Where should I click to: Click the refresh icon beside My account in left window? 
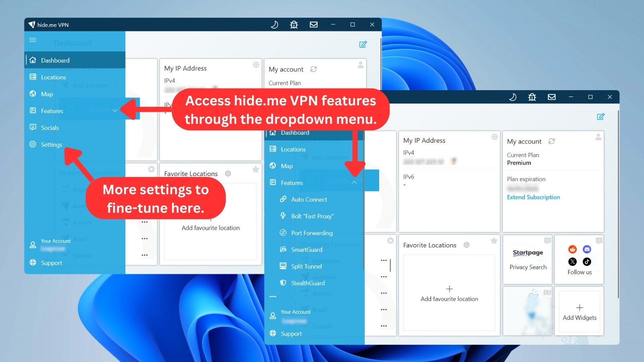point(314,69)
